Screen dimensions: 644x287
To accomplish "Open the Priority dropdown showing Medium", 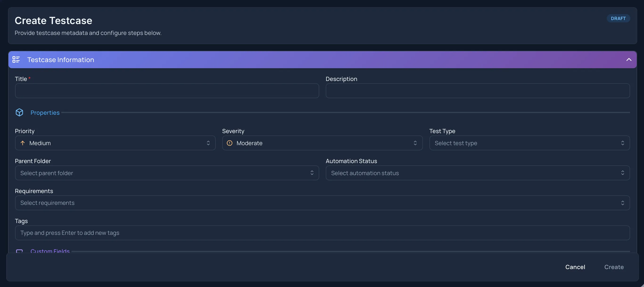I will coord(115,143).
